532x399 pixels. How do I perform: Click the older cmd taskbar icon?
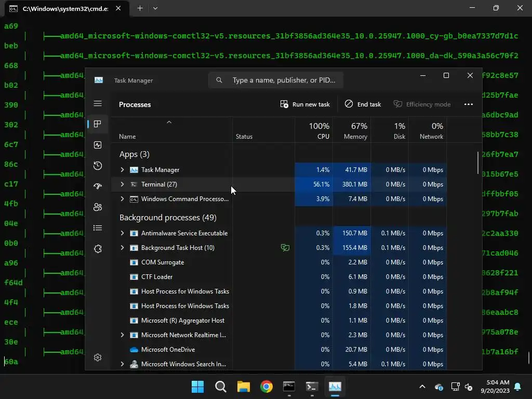pyautogui.click(x=289, y=387)
